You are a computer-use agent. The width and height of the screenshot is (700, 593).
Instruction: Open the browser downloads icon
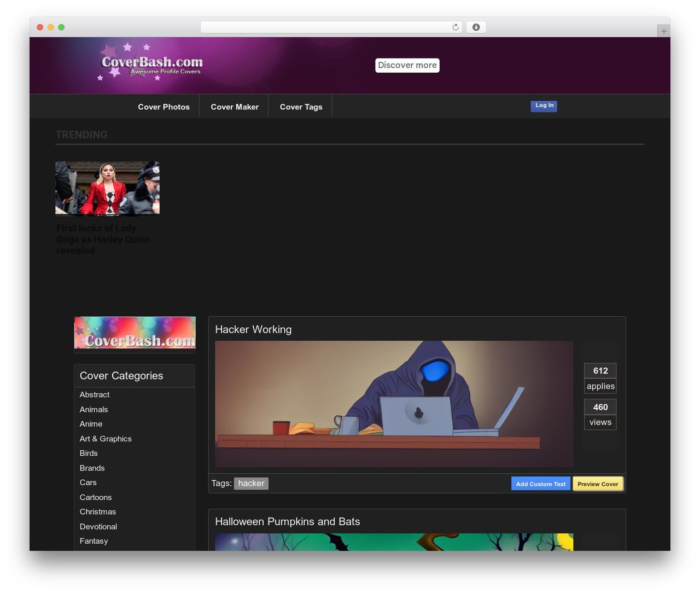[x=476, y=27]
